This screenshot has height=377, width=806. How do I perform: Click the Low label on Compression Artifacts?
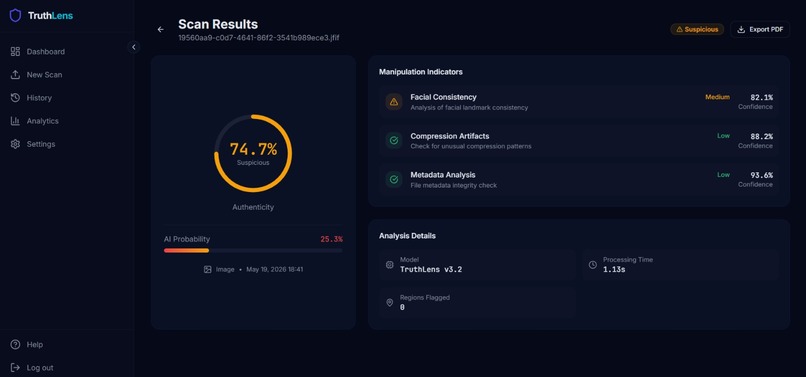click(723, 136)
